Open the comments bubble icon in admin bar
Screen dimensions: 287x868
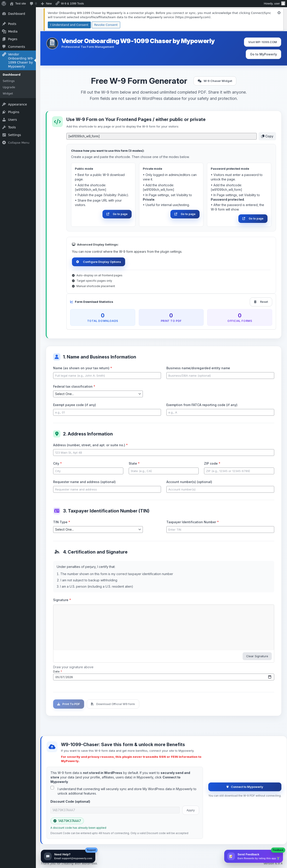(x=32, y=3)
